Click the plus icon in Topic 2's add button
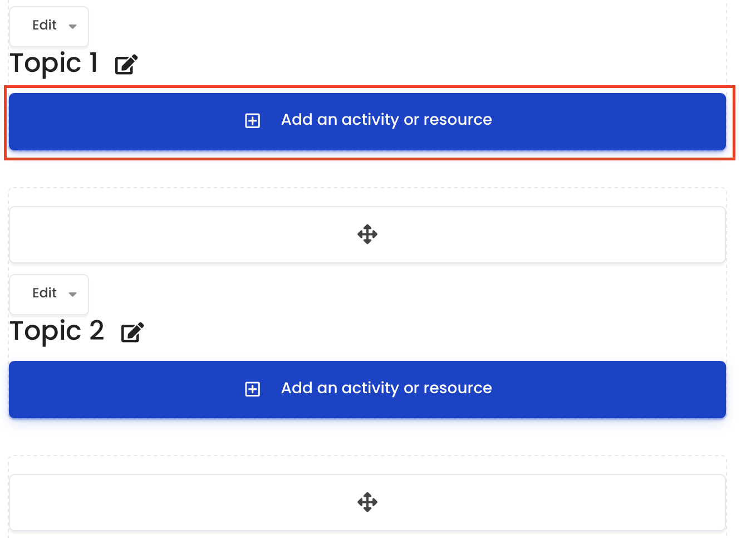Image resolution: width=756 pixels, height=538 pixels. click(x=253, y=389)
